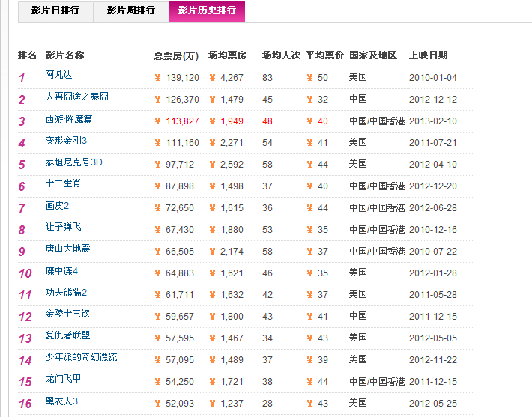The height and width of the screenshot is (417, 532).
Task: Open movie link 泰坦尼克号3D
Action: point(73,162)
